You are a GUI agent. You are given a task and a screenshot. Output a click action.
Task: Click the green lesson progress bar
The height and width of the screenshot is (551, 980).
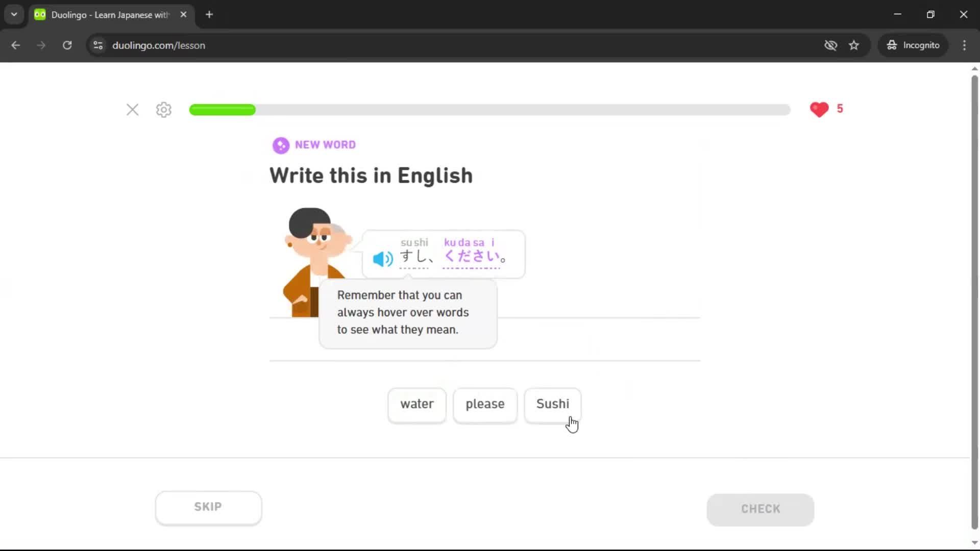(222, 110)
